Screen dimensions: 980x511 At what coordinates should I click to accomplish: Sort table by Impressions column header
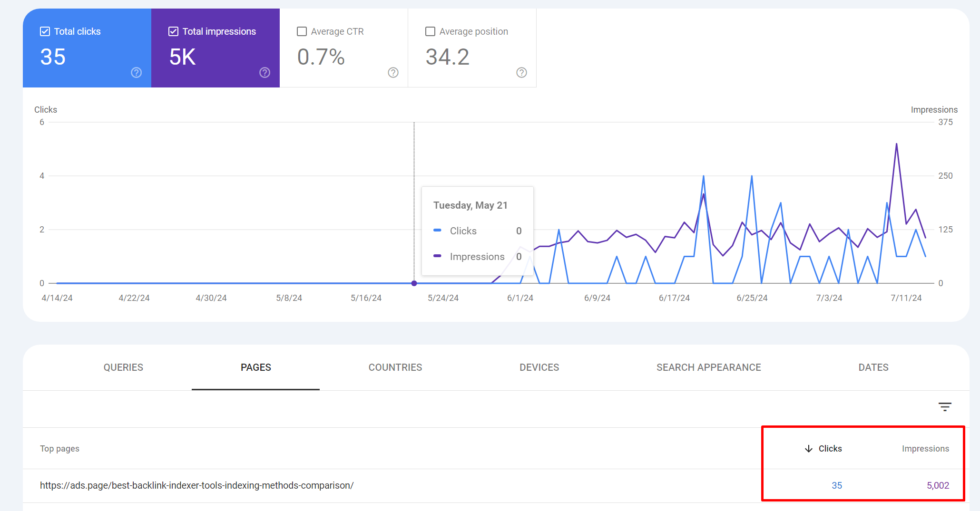[925, 449]
